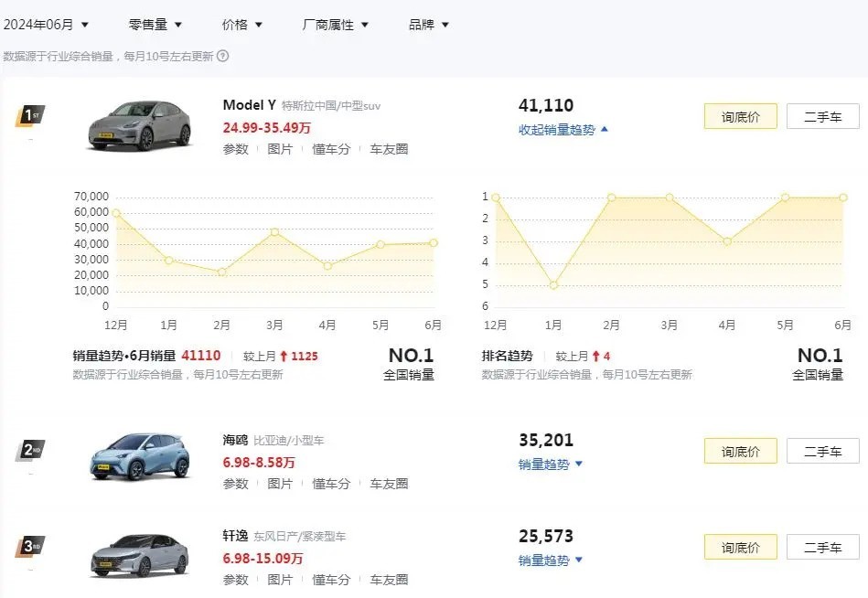Open 参数 for Model Y

(x=236, y=149)
